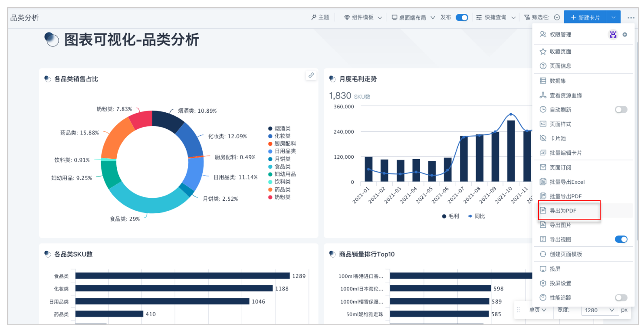This screenshot has width=644, height=333.
Task: Click the plus icon beside 权限管理 avatar
Action: click(625, 35)
